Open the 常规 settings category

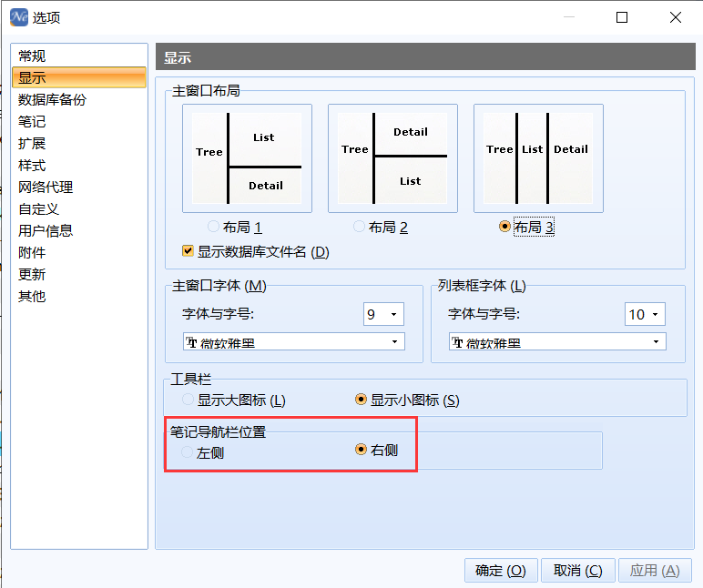[32, 56]
